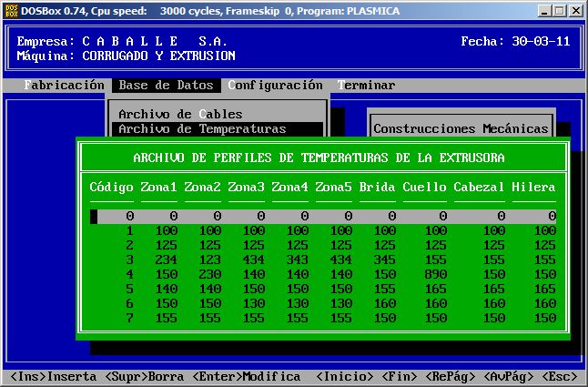Click Zona1 value 234 in row 3
This screenshot has height=387, width=588.
(166, 260)
